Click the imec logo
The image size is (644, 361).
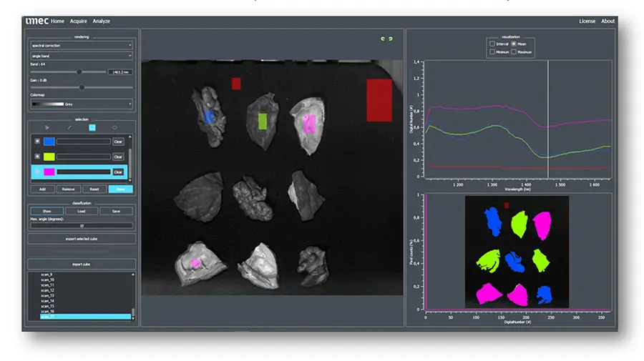pos(36,21)
